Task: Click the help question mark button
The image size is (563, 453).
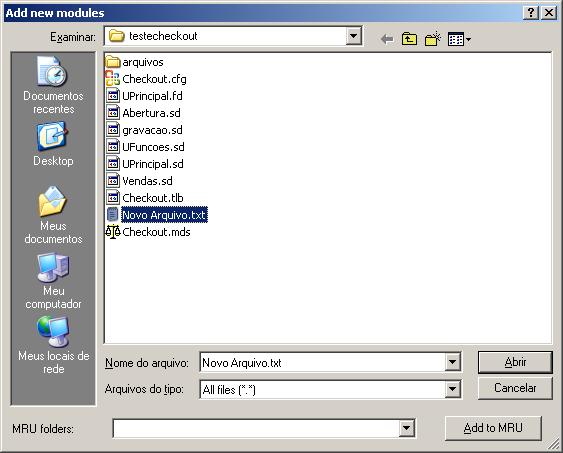Action: pyautogui.click(x=531, y=13)
